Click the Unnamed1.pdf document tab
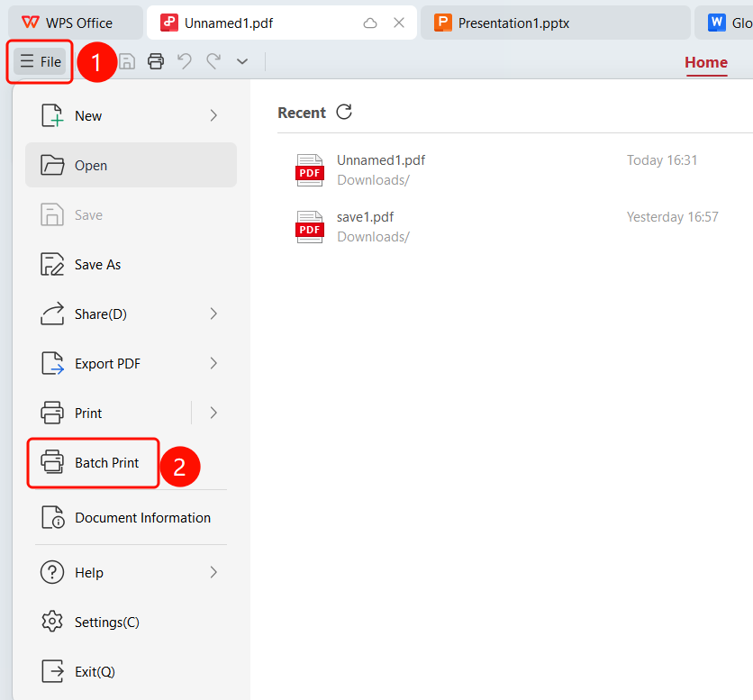 (x=281, y=23)
